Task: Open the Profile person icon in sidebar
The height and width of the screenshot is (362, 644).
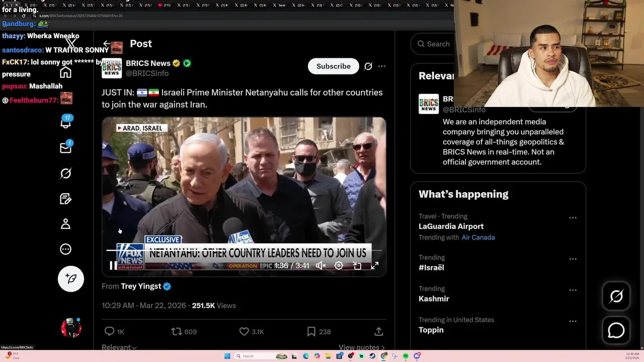Action: 65,224
